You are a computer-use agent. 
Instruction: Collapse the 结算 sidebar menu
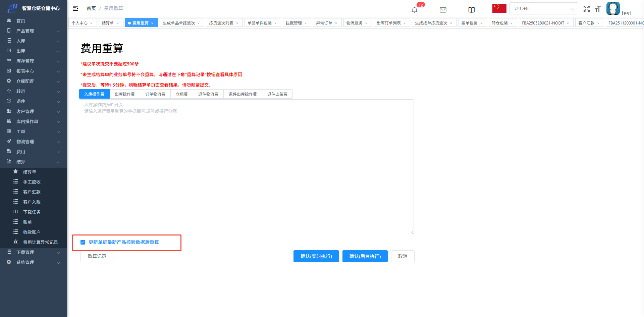(x=34, y=162)
